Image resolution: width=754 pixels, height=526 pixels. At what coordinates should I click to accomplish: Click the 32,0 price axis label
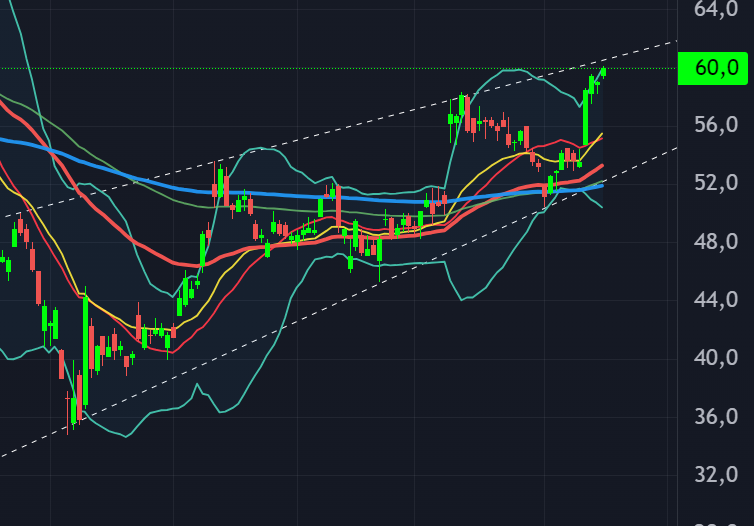(x=716, y=475)
